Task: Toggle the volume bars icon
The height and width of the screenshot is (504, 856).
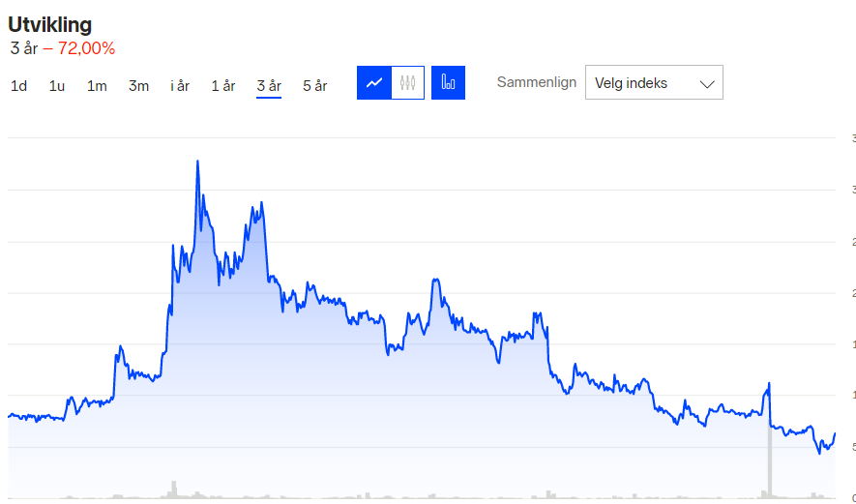Action: (448, 82)
